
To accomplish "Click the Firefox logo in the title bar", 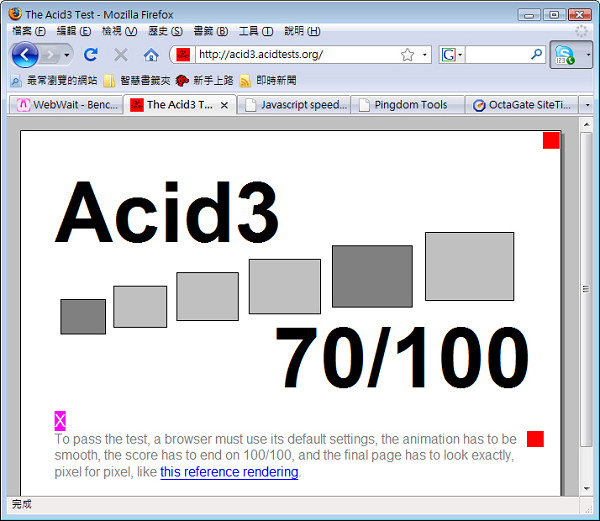I will [15, 14].
